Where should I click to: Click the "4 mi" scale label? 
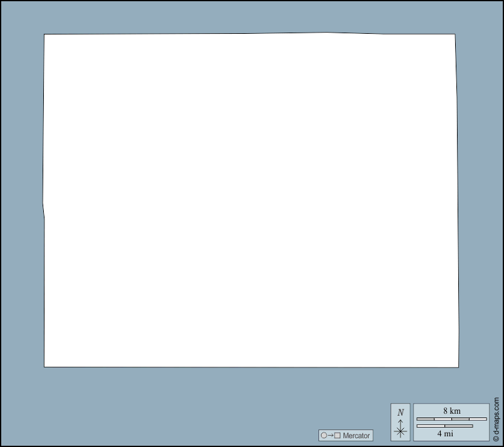[445, 433]
